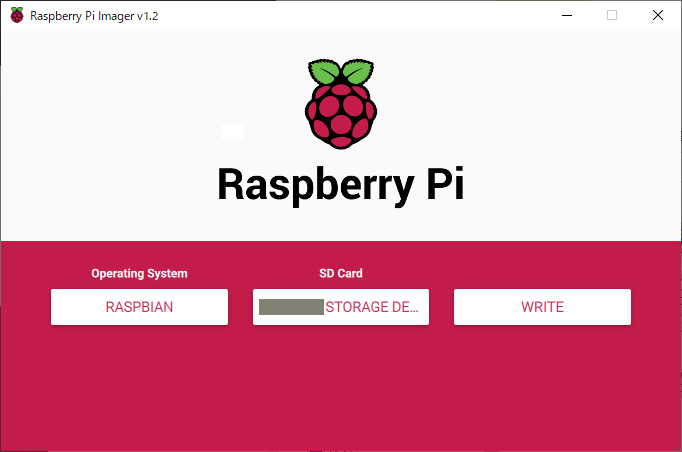This screenshot has width=682, height=452.
Task: Click the 'Operating System' label
Action: 139,273
